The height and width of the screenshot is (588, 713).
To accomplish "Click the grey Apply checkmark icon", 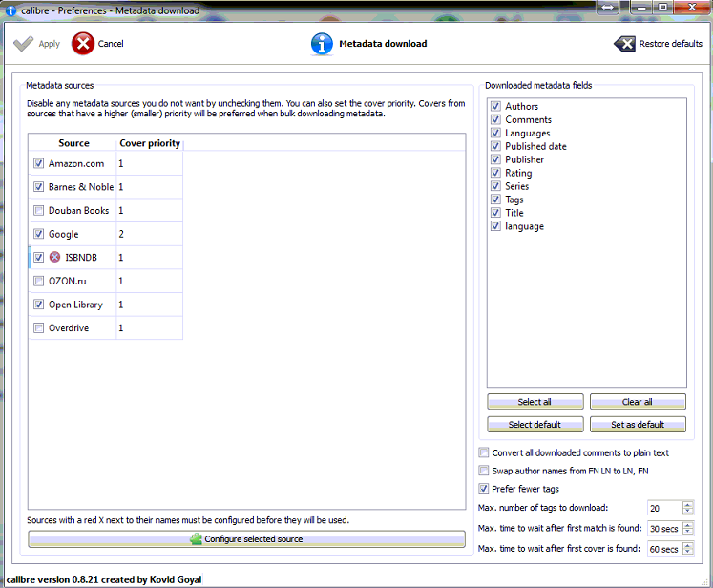I will (x=23, y=44).
